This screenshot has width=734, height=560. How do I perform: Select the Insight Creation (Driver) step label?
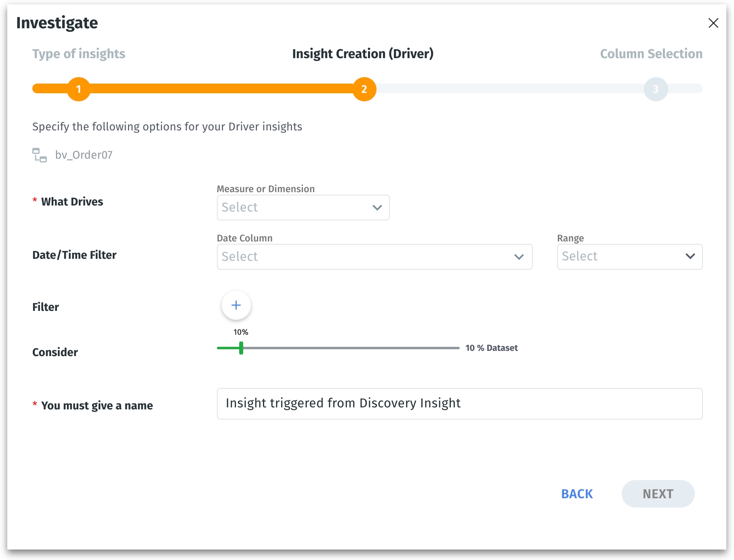(362, 54)
